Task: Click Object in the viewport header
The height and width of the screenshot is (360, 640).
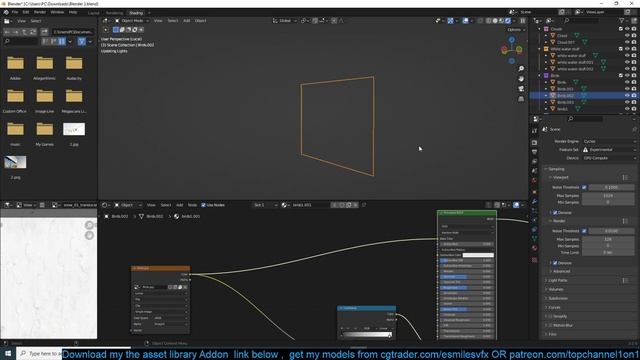Action: point(200,20)
